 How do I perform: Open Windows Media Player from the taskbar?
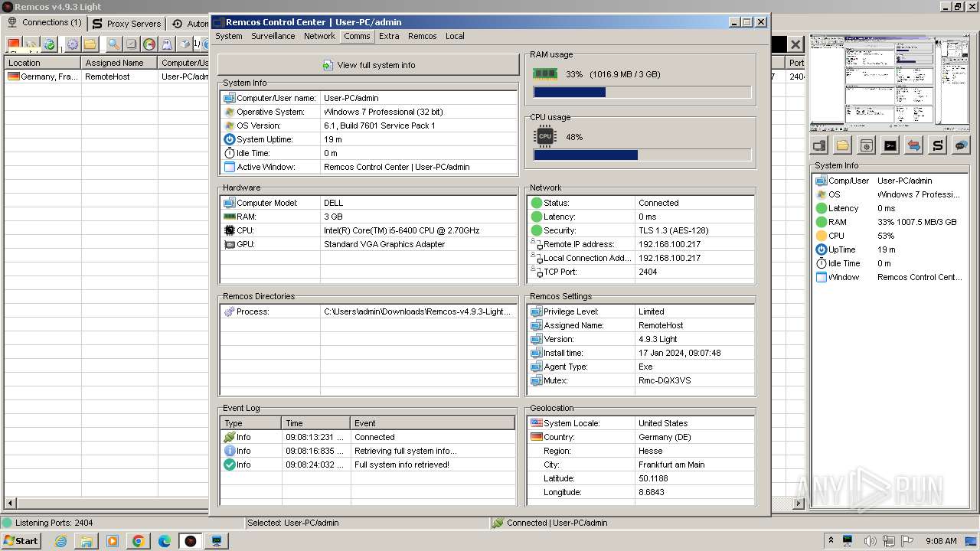click(113, 541)
